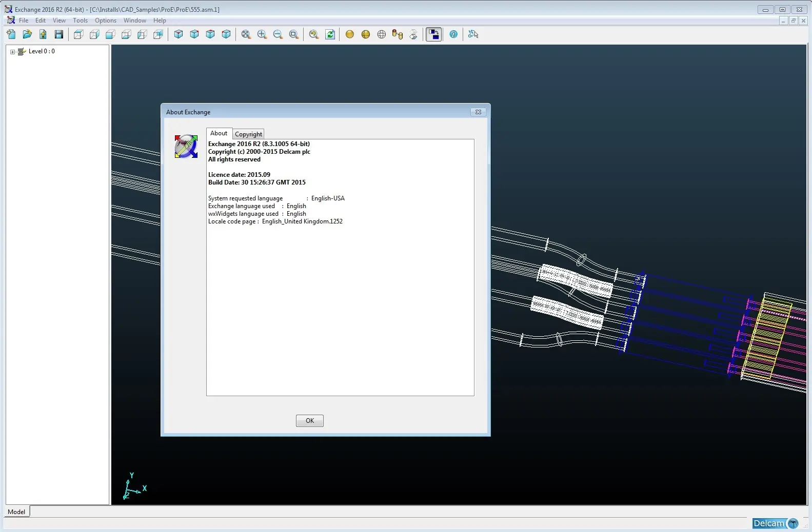812x532 pixels.
Task: Open the File menu
Action: tap(24, 21)
